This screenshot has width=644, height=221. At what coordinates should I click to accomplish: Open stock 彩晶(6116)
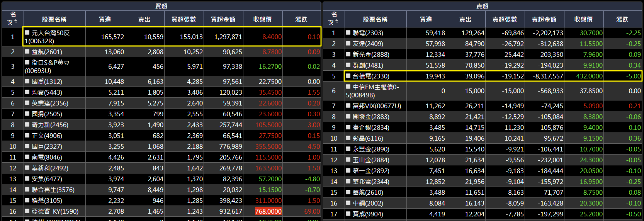click(368, 138)
